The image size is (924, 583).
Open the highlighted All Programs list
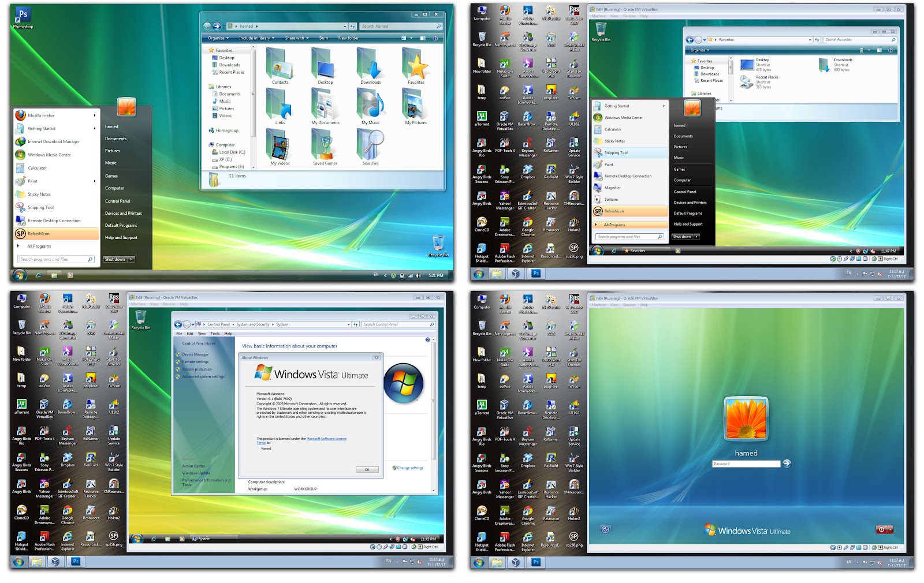pyautogui.click(x=630, y=225)
